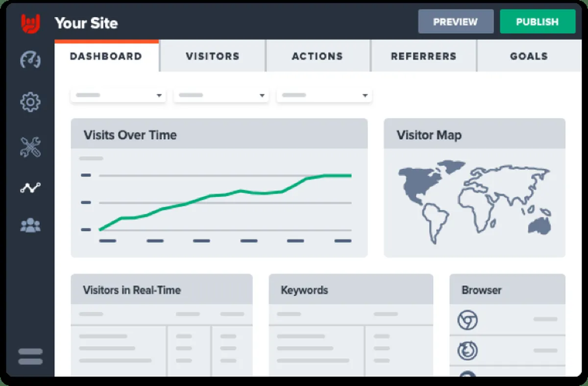Open the speedometer dashboard sidebar icon

pos(30,60)
